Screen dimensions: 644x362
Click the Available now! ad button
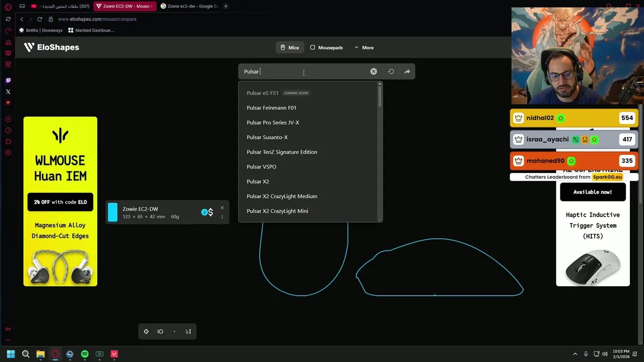(593, 192)
